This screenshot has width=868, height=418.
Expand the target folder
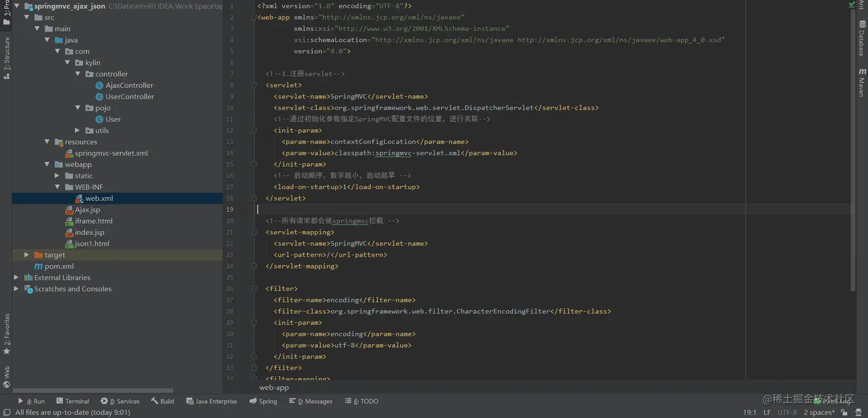26,255
